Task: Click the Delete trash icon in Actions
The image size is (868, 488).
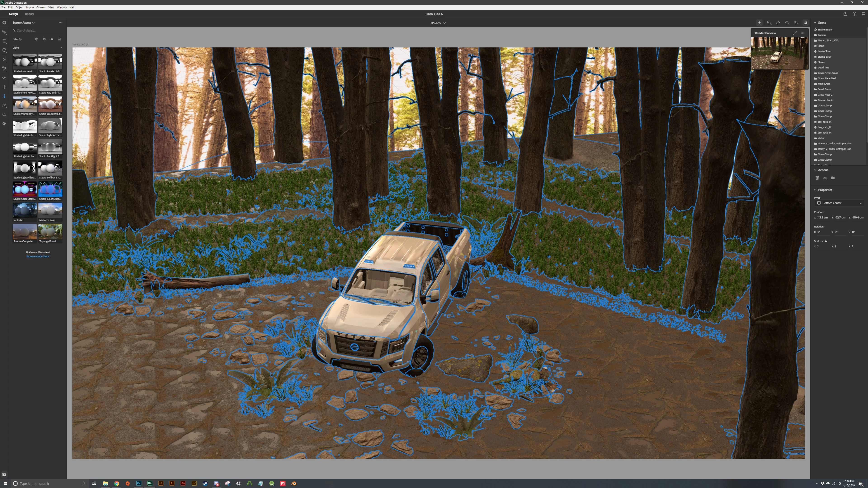Action: click(817, 178)
